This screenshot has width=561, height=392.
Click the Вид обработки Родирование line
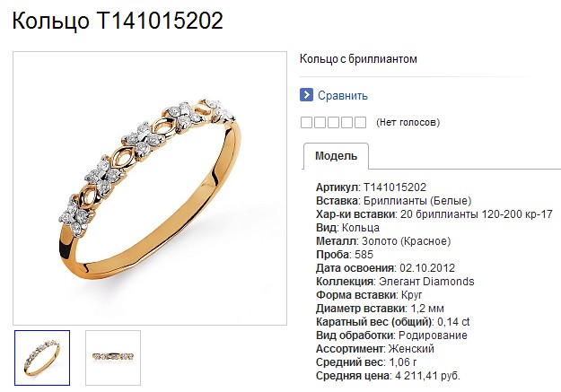tap(391, 335)
